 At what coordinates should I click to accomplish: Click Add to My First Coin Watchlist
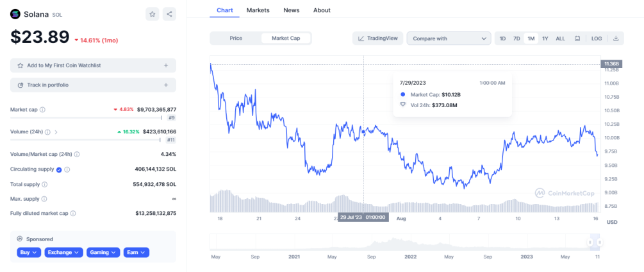(x=93, y=65)
